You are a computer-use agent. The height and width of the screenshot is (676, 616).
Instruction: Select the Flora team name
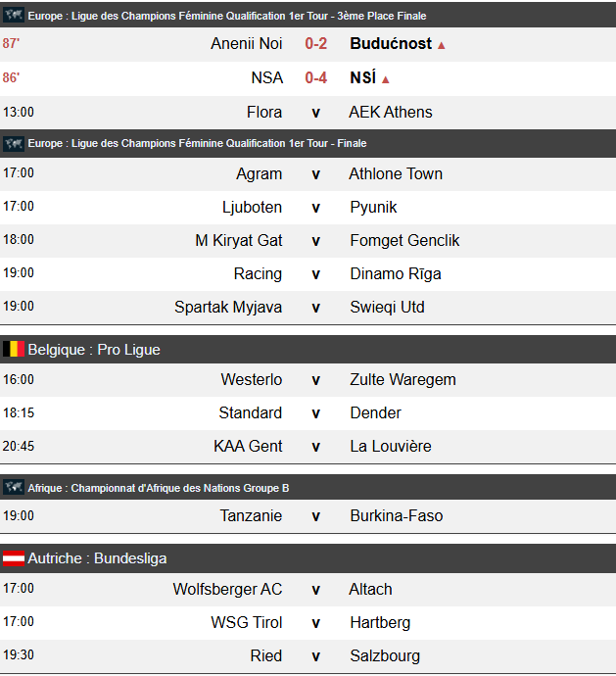(264, 112)
